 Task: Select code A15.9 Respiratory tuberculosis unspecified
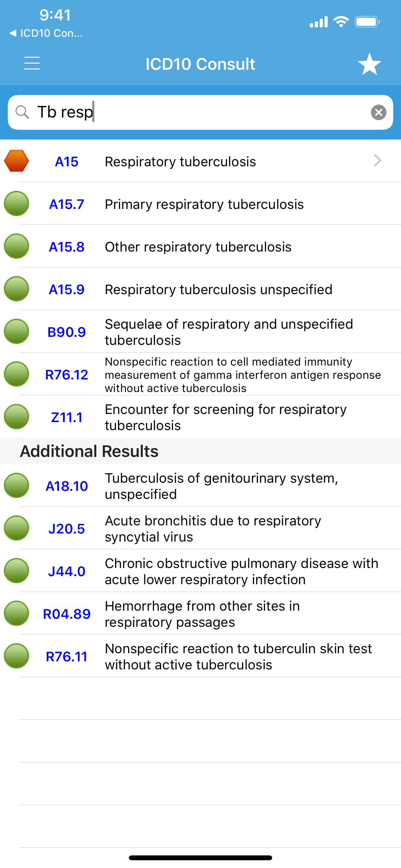(x=200, y=289)
